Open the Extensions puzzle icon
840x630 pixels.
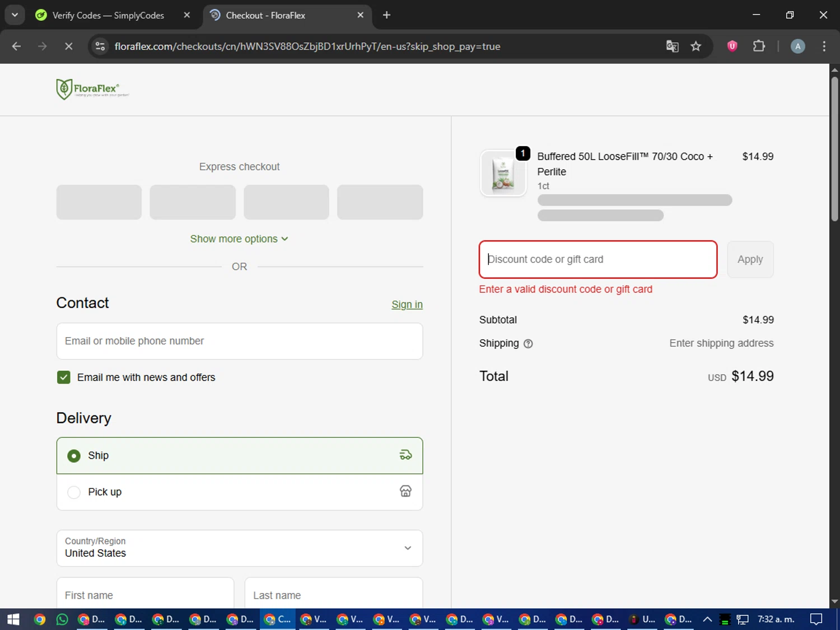tap(759, 46)
